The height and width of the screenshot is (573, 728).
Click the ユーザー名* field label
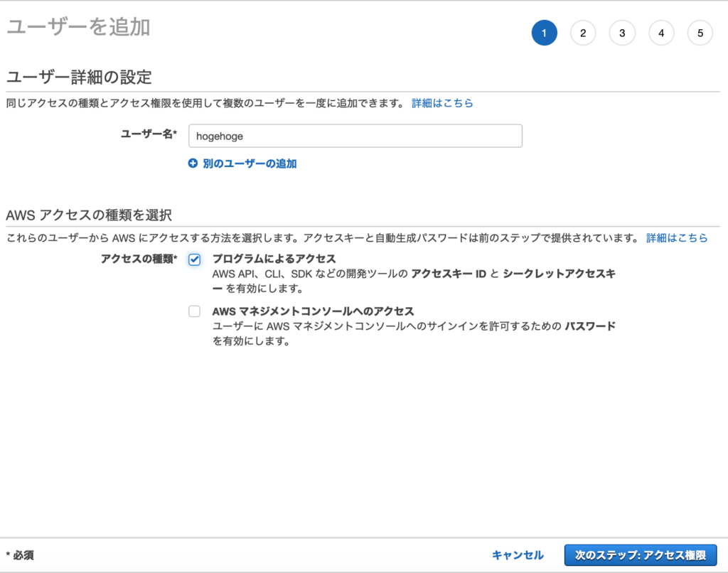click(x=149, y=134)
